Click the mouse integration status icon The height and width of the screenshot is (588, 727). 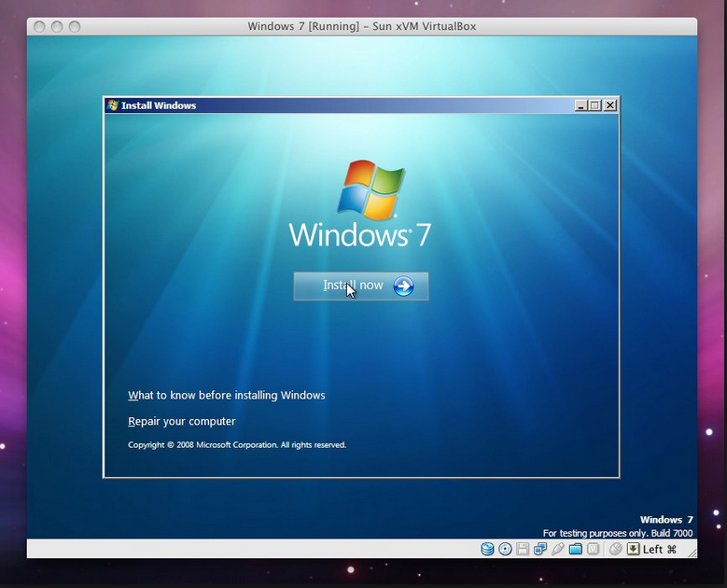pyautogui.click(x=615, y=549)
